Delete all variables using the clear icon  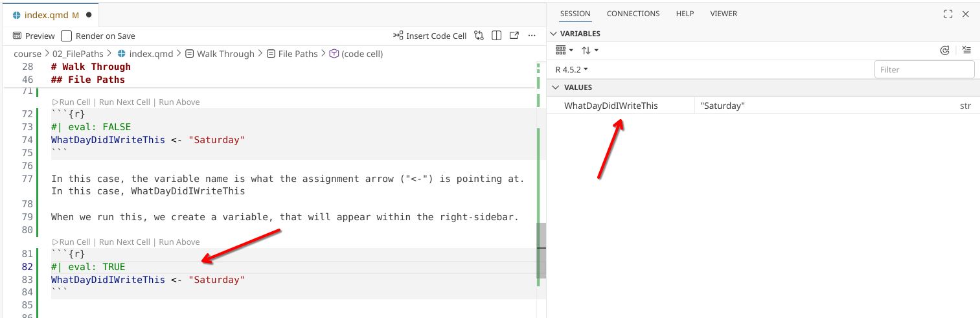click(966, 51)
